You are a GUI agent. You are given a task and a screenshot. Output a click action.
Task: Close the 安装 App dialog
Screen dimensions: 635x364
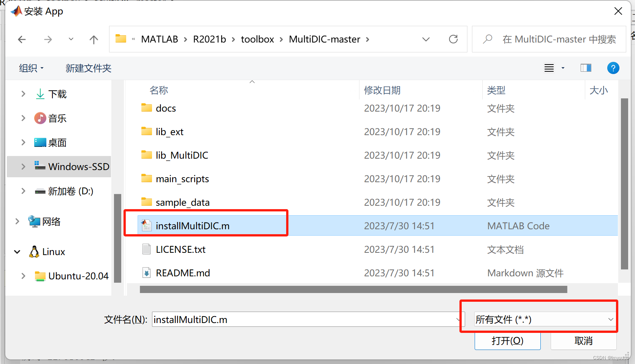pos(618,11)
